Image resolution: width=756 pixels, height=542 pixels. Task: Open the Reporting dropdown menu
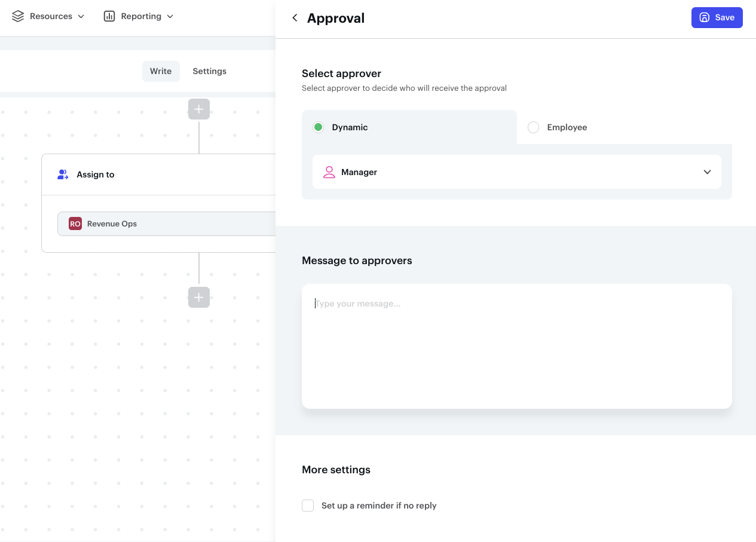pyautogui.click(x=139, y=16)
